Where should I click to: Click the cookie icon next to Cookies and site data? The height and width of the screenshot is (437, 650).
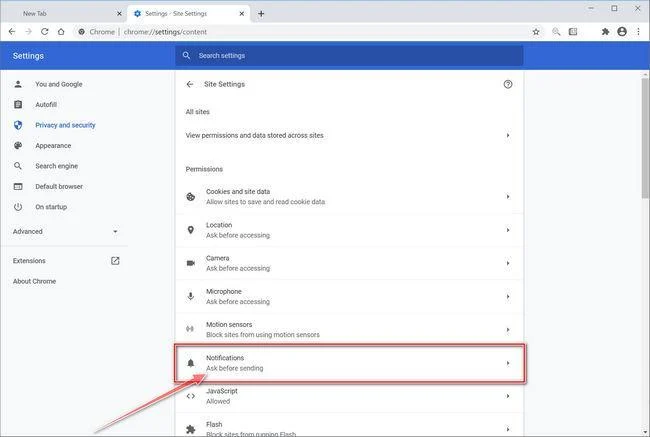[191, 197]
